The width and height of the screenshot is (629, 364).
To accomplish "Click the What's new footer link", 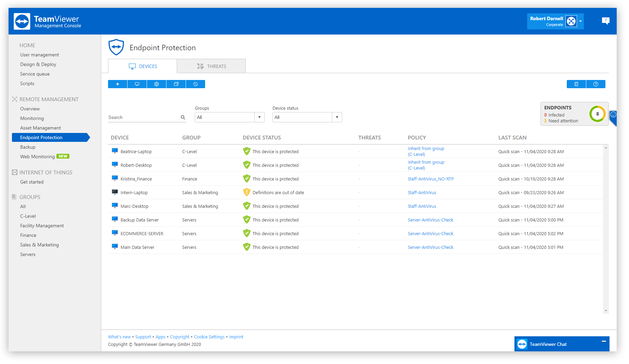I will [119, 337].
